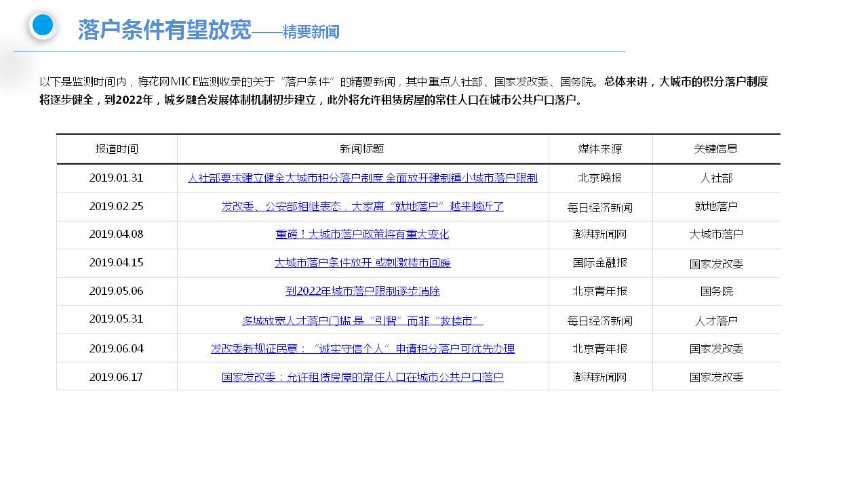This screenshot has height=488, width=868.
Task: Click the slide title 落户条件有望放宽
Action: click(x=165, y=30)
